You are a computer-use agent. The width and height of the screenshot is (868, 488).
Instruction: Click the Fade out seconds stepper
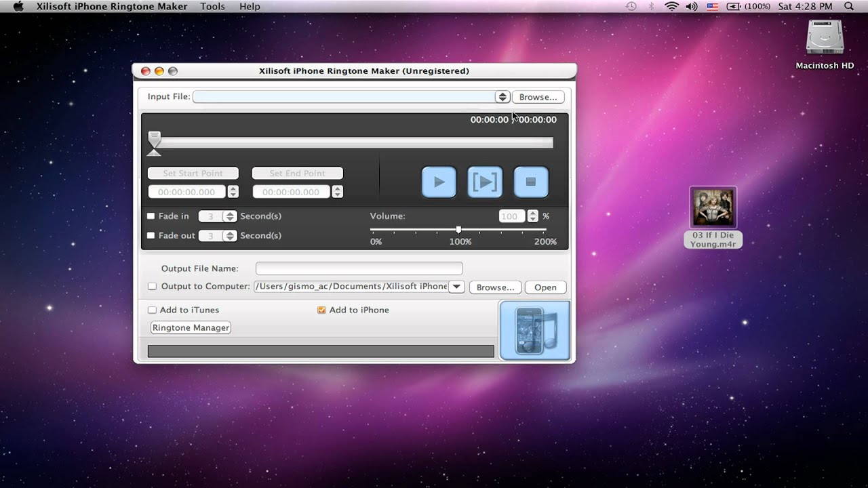click(230, 236)
